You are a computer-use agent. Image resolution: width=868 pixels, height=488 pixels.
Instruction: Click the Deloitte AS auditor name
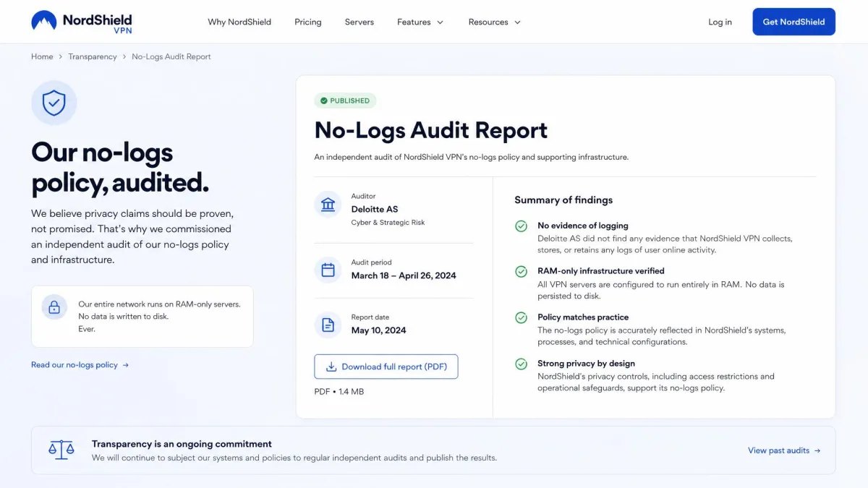[375, 209]
